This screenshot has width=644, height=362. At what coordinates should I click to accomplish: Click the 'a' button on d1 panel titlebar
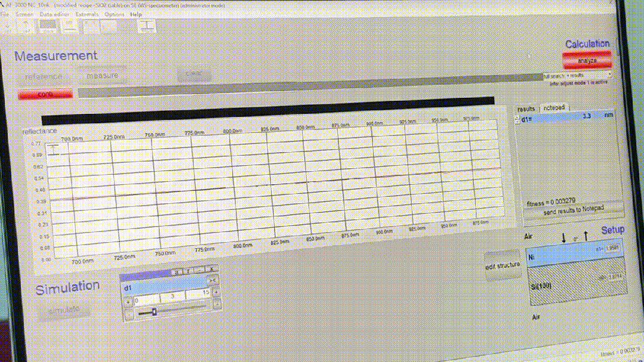[176, 272]
